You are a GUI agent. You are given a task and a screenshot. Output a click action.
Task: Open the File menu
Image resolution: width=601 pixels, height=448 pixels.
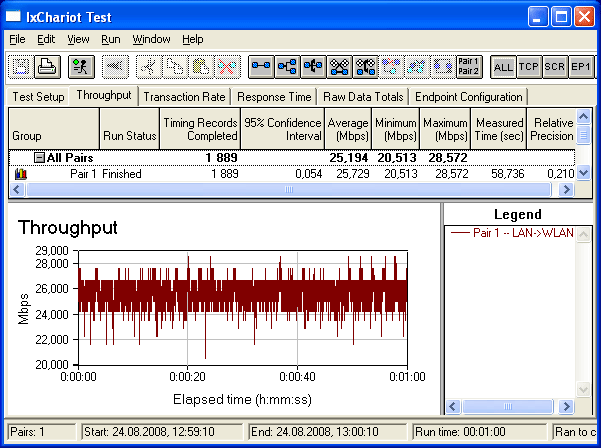pyautogui.click(x=17, y=39)
